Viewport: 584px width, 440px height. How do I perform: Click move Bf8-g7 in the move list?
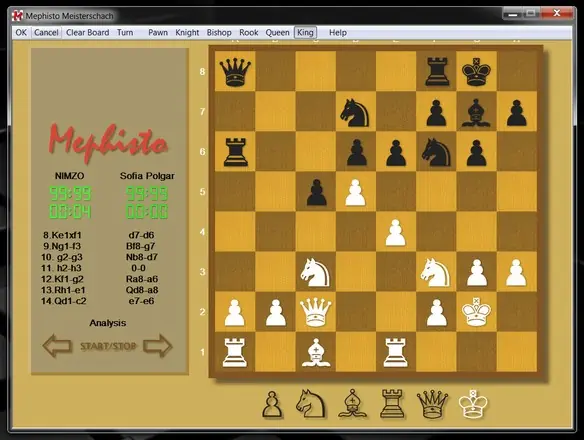(x=140, y=246)
